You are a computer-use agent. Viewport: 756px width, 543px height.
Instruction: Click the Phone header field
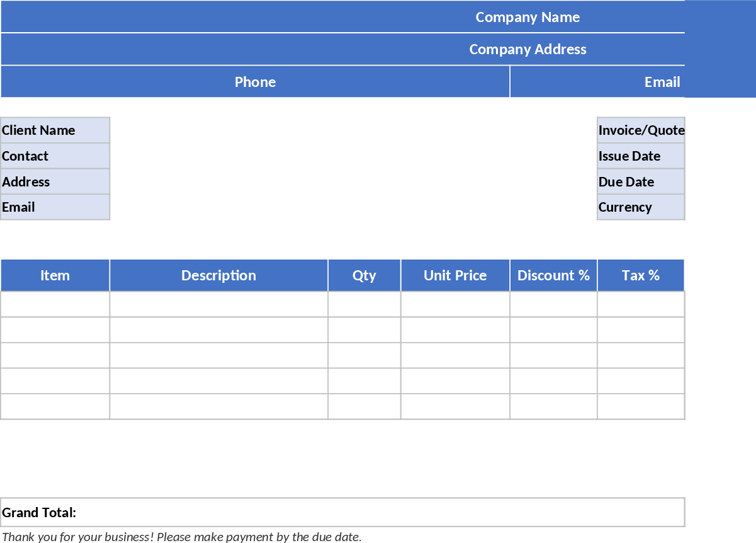click(255, 82)
